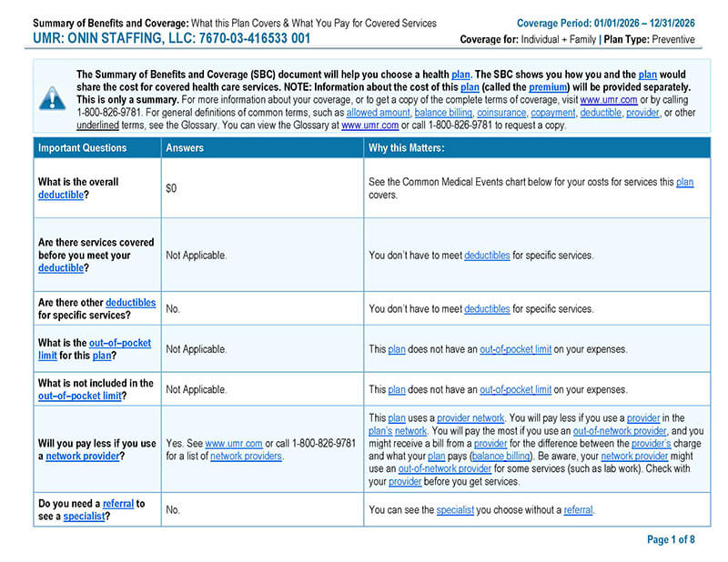Select the 'balance billing' link in the intro paragraph
This screenshot has height=562, width=728.
click(x=442, y=113)
